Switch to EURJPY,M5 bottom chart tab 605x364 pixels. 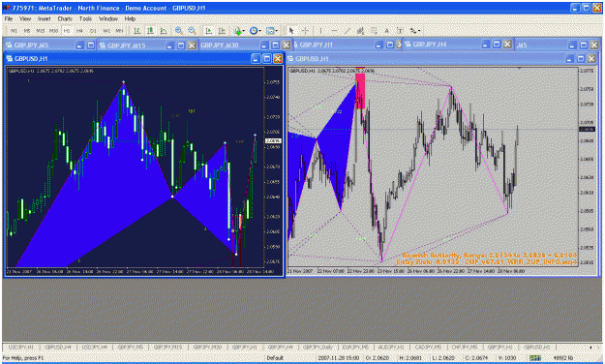tap(355, 348)
